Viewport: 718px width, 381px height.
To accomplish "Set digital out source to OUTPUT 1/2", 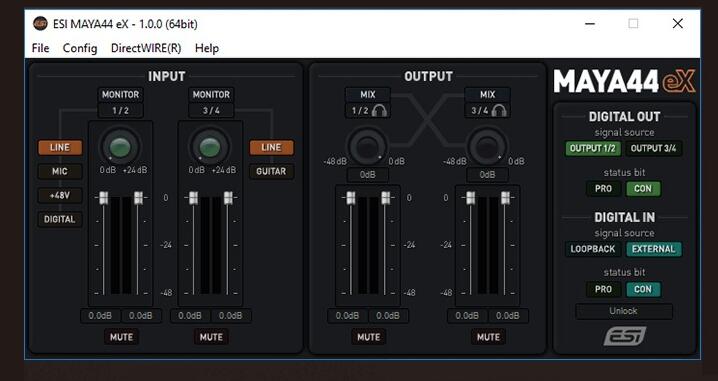I will 593,148.
